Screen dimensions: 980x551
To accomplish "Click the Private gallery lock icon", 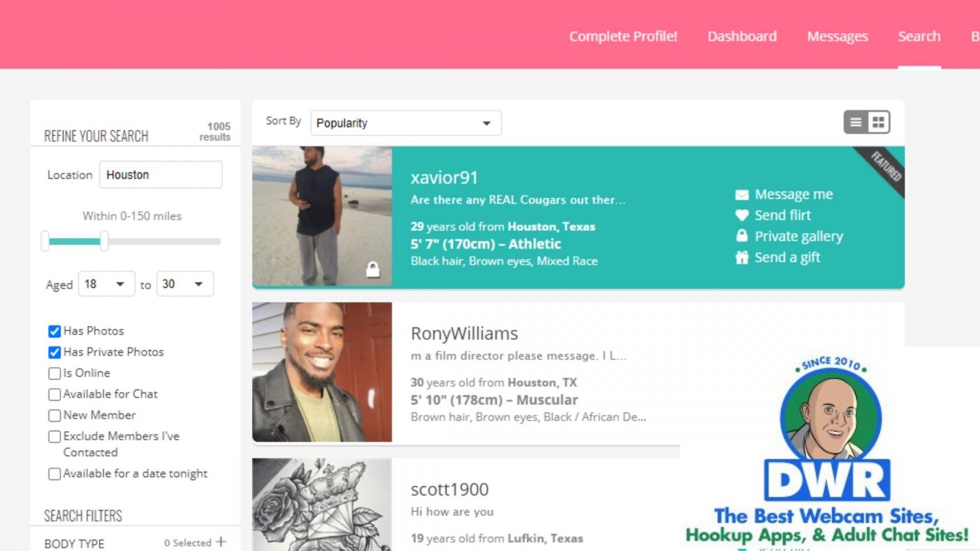I will pyautogui.click(x=741, y=236).
